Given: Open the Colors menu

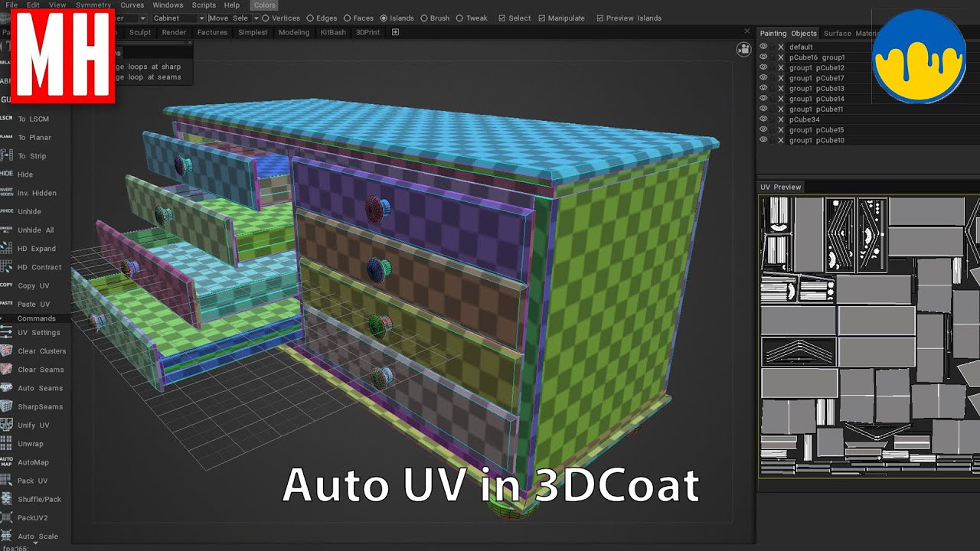Looking at the screenshot, I should pyautogui.click(x=264, y=5).
